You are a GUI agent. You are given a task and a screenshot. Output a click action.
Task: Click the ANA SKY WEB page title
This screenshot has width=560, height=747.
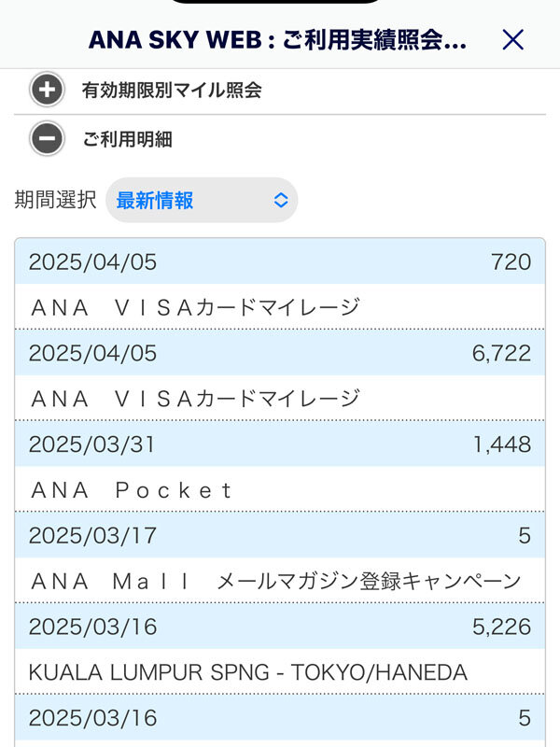277,39
